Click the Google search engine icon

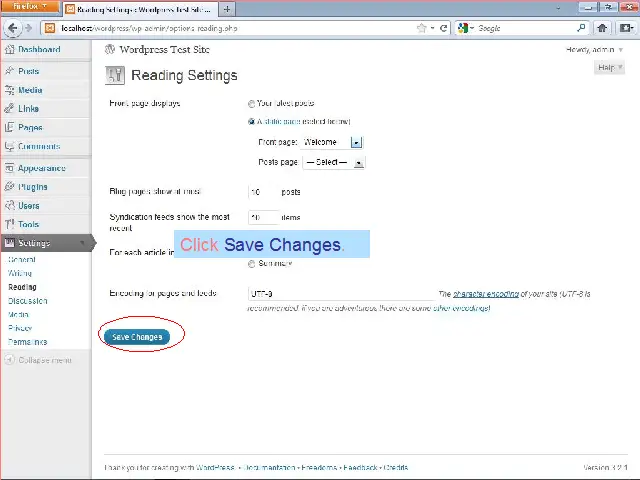[x=463, y=28]
